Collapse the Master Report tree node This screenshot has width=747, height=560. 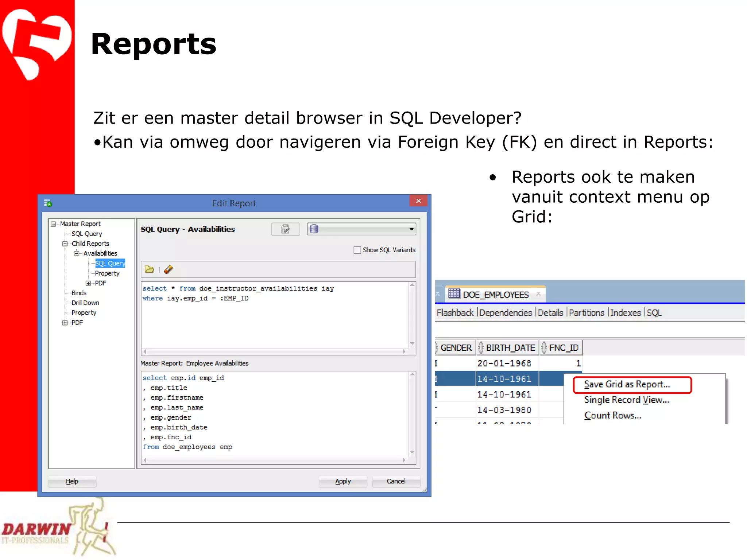pos(54,224)
